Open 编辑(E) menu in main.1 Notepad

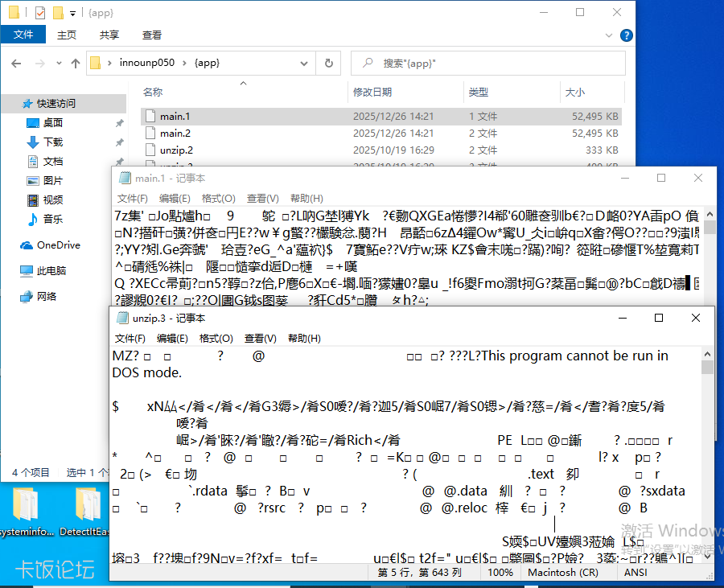point(175,199)
